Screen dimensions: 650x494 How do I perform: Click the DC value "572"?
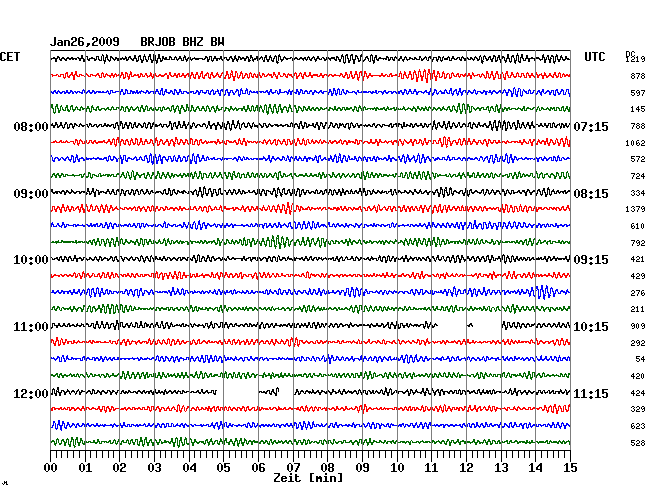(x=638, y=159)
